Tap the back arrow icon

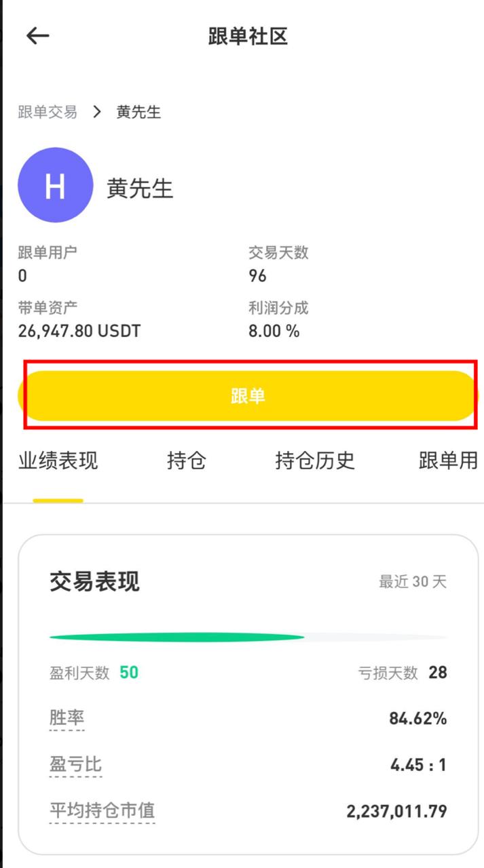[37, 36]
